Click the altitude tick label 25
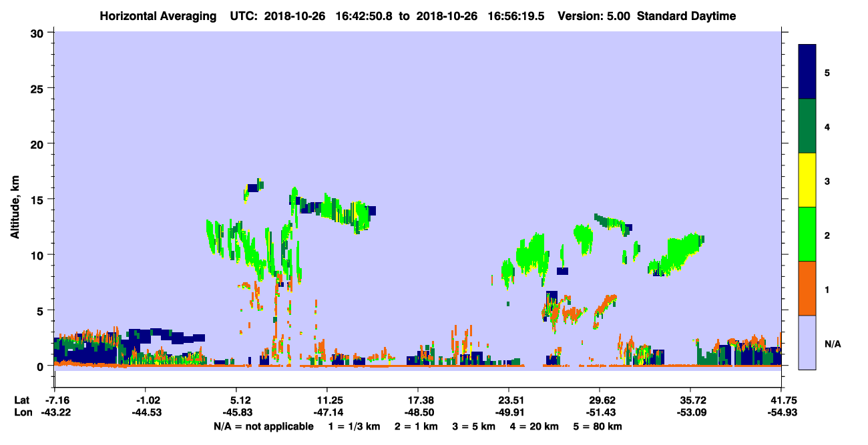The image size is (868, 445). (x=38, y=89)
